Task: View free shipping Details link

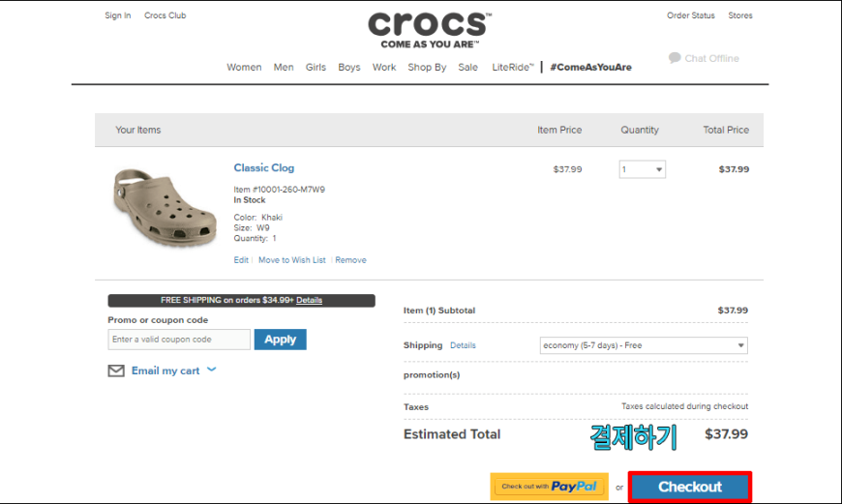Action: tap(309, 300)
